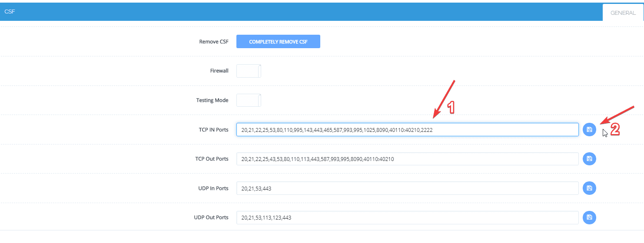Click save icon beside UDP Out Ports
The height and width of the screenshot is (243, 644).
pos(589,217)
